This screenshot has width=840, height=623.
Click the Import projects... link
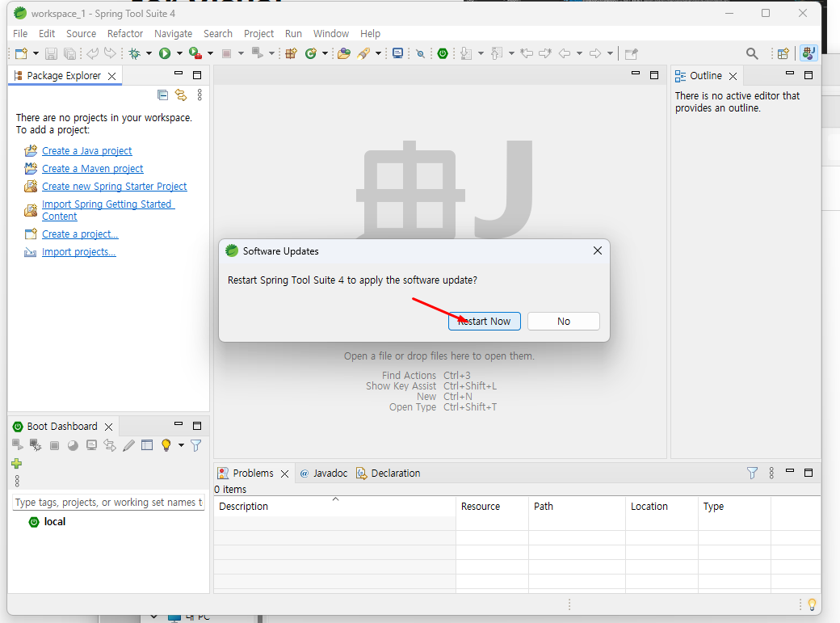click(79, 252)
